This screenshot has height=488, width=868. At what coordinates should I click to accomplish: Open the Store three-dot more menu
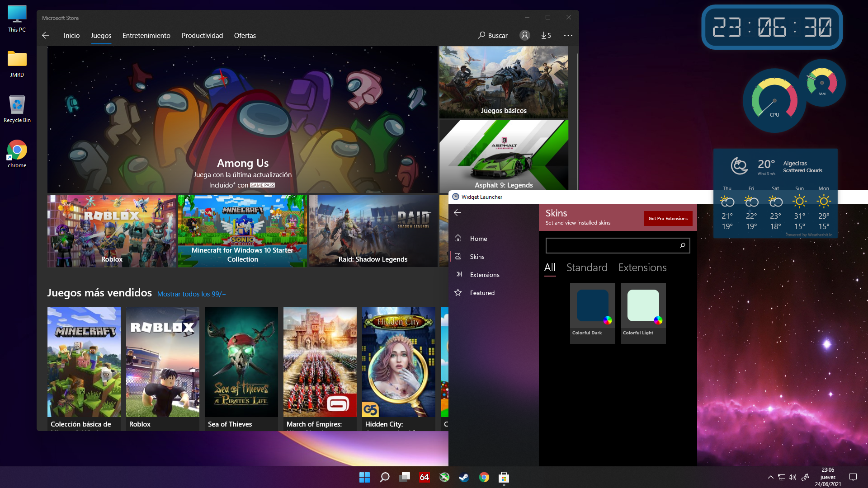[x=568, y=35]
